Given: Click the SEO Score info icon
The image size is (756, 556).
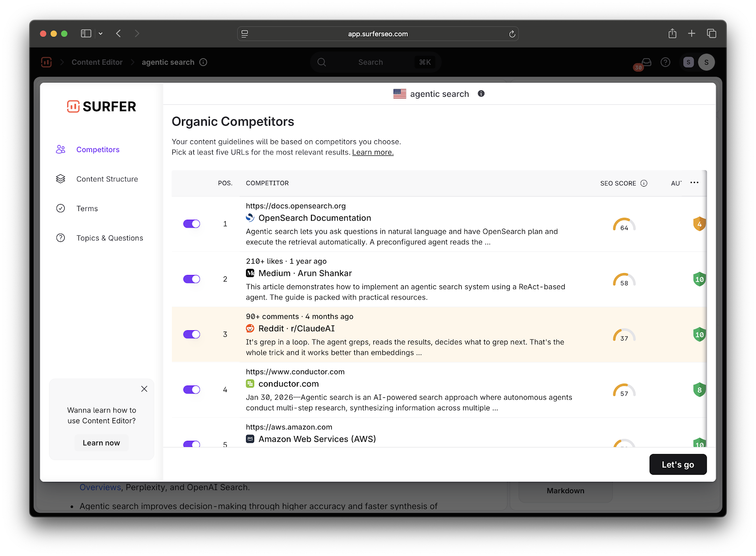Looking at the screenshot, I should (x=644, y=183).
